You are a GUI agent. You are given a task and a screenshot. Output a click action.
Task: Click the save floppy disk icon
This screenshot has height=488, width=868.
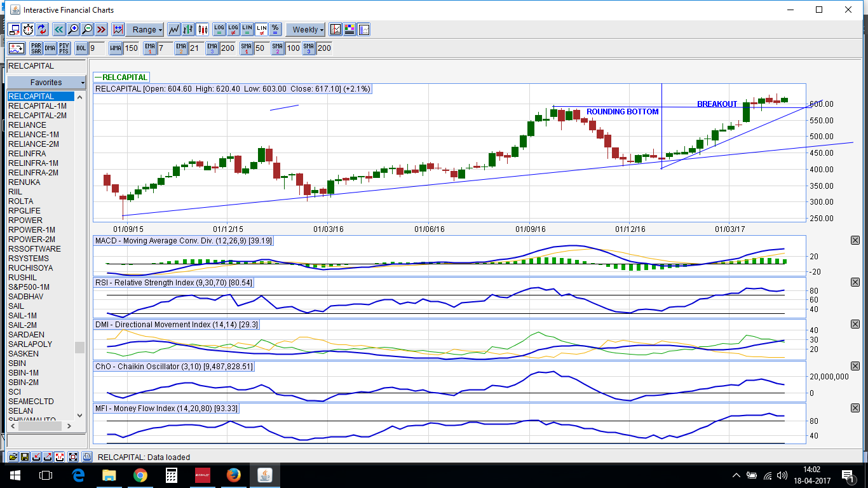coord(25,456)
